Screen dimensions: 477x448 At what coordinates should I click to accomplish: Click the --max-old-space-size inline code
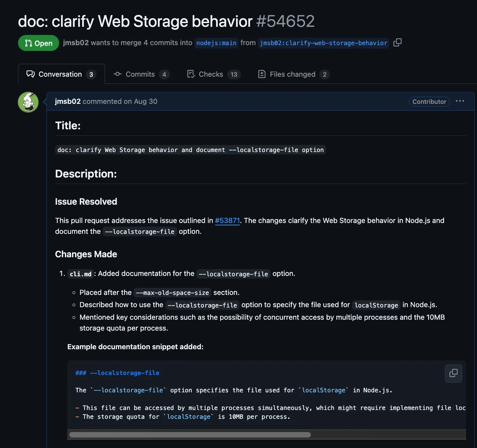click(172, 293)
